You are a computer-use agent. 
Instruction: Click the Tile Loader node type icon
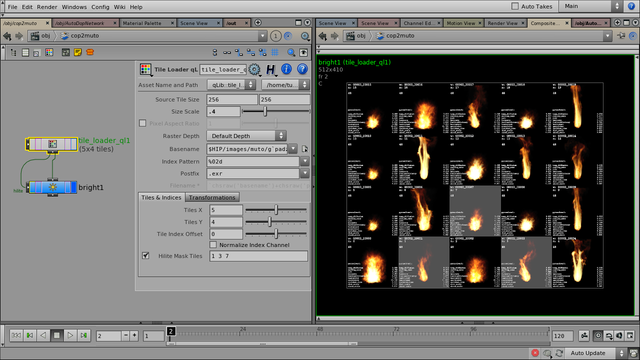pos(145,69)
